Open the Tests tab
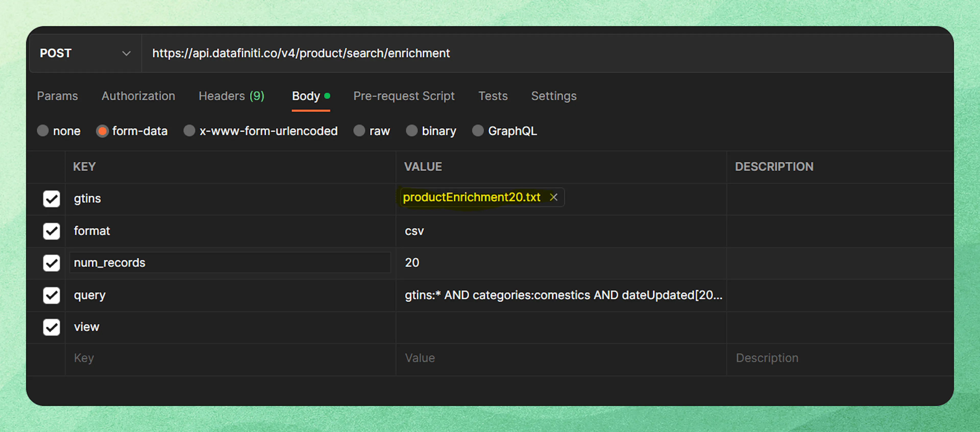980x432 pixels. [493, 96]
